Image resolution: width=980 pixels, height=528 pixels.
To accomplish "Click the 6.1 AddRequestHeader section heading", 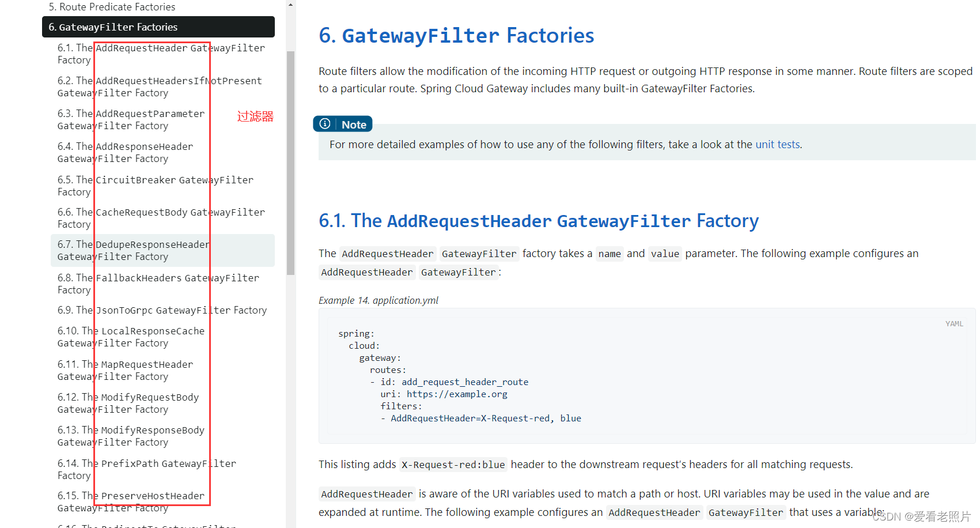I will pyautogui.click(x=539, y=221).
